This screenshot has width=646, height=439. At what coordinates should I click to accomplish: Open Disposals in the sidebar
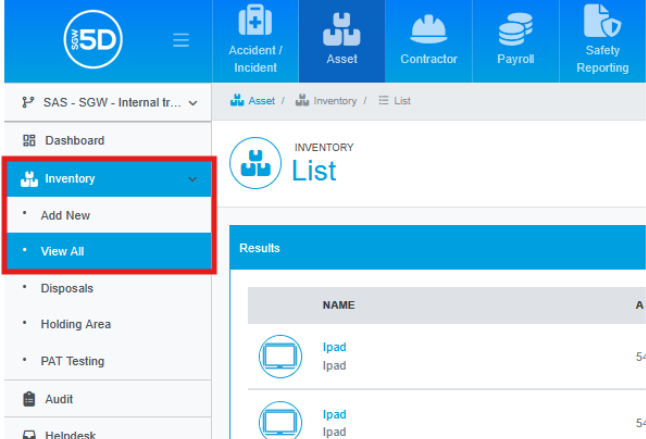(67, 289)
